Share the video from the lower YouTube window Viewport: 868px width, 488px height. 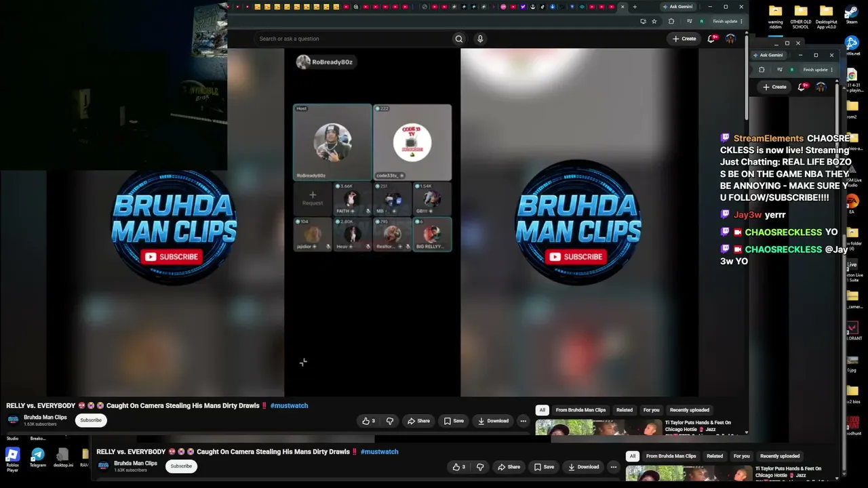tap(509, 467)
